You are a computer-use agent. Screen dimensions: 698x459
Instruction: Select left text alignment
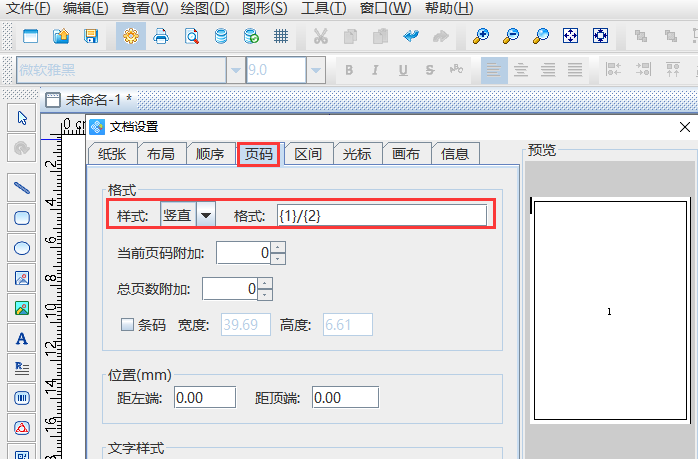(494, 70)
